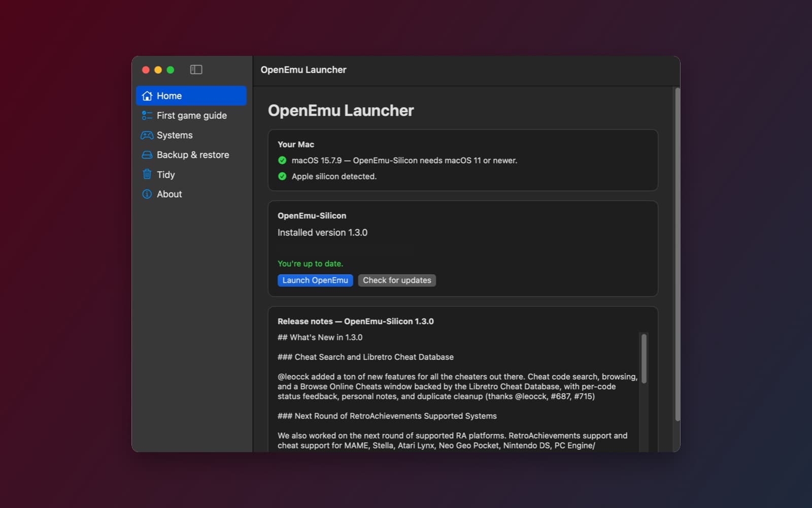Click the Systems game controller icon
The width and height of the screenshot is (812, 508).
click(x=147, y=135)
